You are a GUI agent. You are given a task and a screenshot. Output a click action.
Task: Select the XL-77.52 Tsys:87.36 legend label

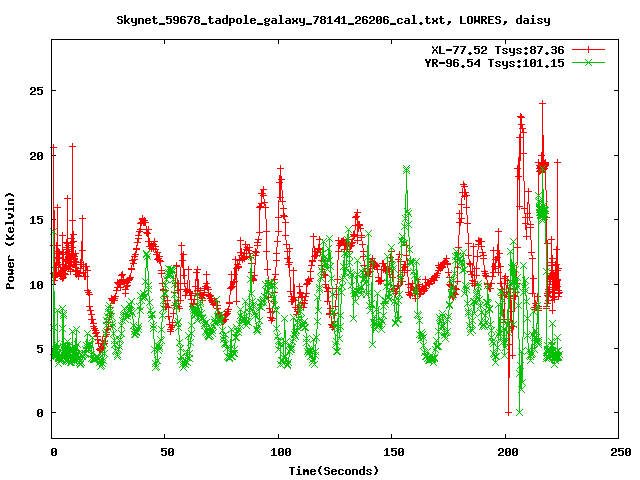click(498, 50)
